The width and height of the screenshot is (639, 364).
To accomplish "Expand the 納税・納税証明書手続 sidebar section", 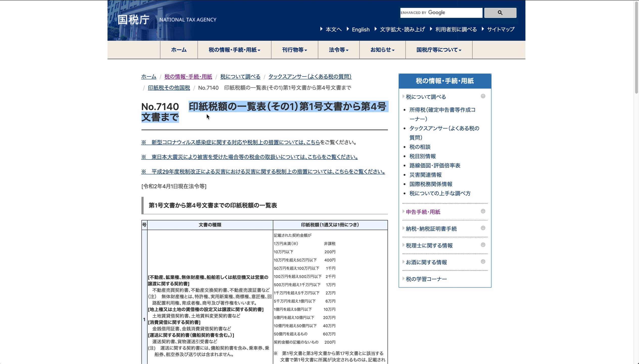I will pyautogui.click(x=483, y=228).
